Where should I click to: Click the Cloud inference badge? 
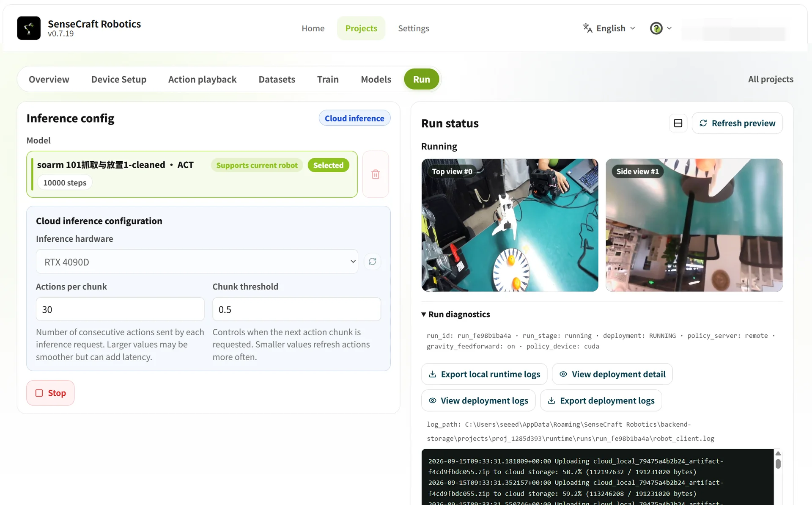point(354,118)
